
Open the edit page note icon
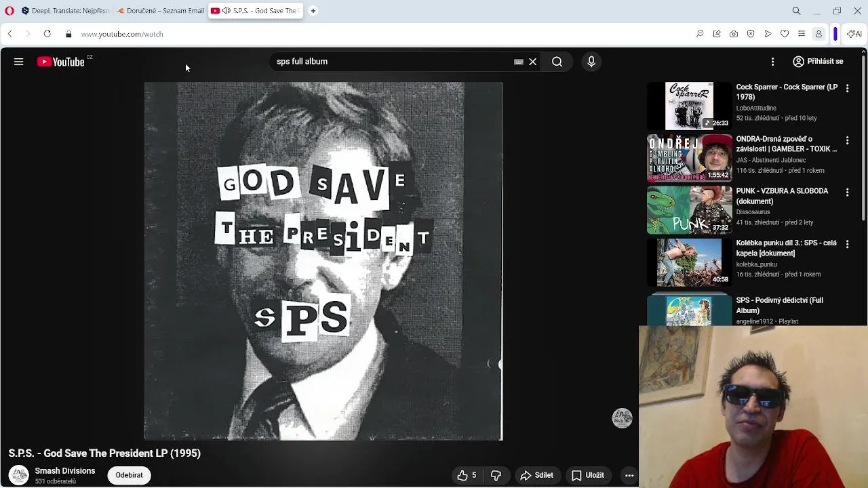coord(717,34)
